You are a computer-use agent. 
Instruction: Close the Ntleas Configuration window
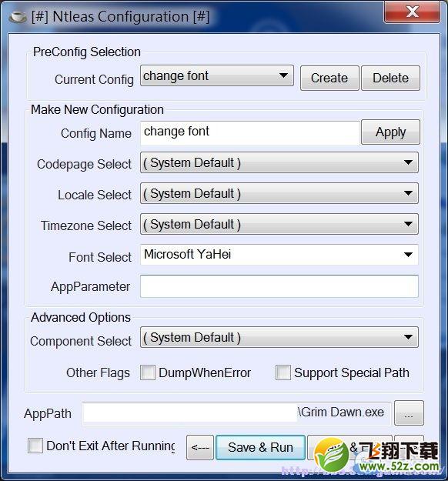[413, 12]
